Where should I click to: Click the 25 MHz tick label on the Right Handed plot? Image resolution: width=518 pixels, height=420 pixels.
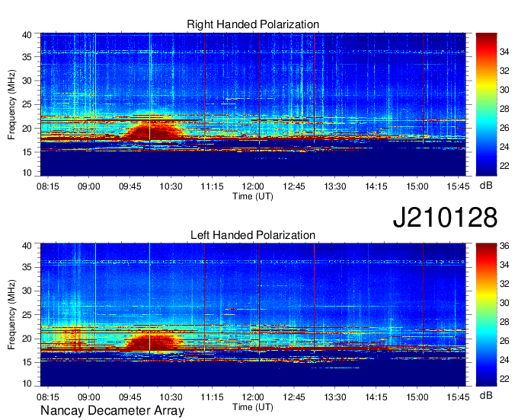[27, 104]
